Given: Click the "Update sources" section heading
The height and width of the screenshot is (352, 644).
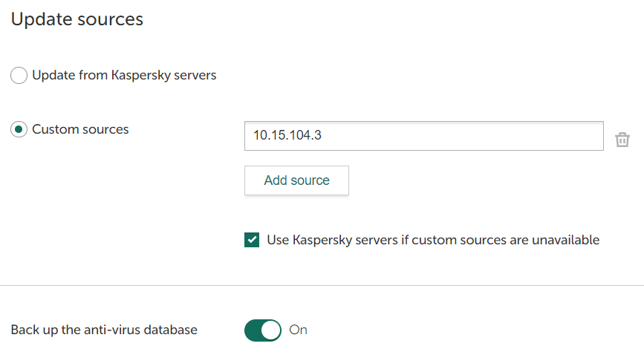Looking at the screenshot, I should click(77, 19).
